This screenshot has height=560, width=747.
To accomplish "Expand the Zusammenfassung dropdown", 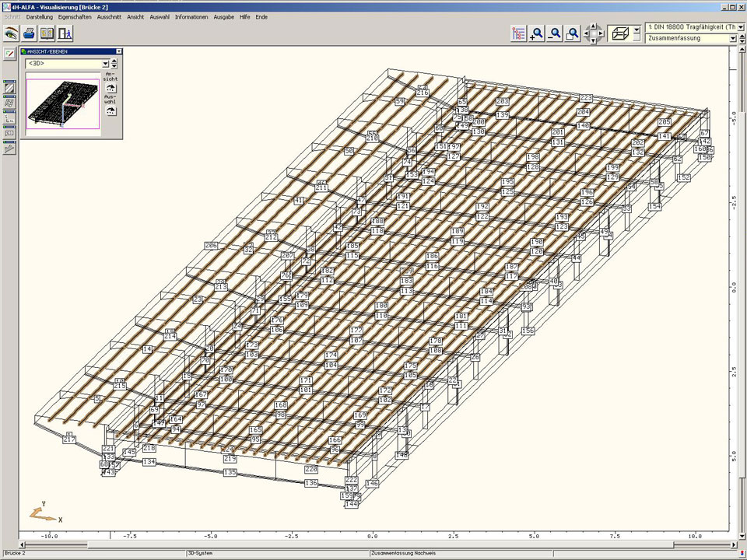I will [x=733, y=38].
